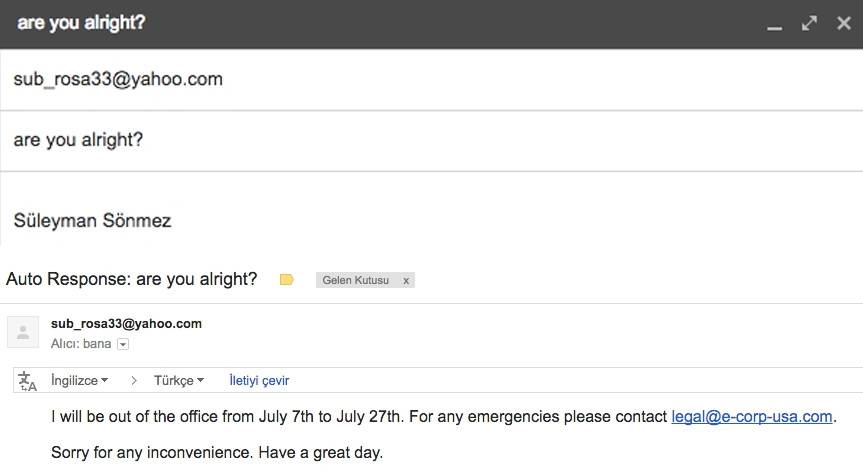Close the compose window
The width and height of the screenshot is (863, 473).
coord(843,23)
